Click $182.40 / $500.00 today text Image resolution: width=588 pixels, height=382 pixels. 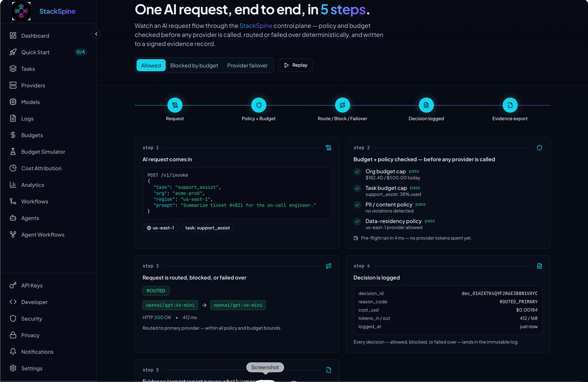393,177
